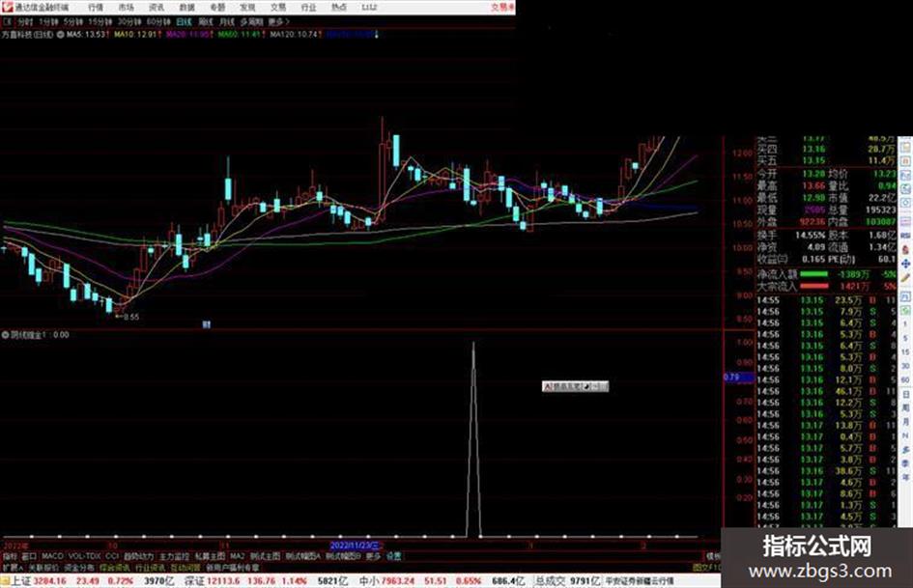Apply the 趋势动力 indicator
Image resolution: width=913 pixels, height=588 pixels.
tap(138, 556)
